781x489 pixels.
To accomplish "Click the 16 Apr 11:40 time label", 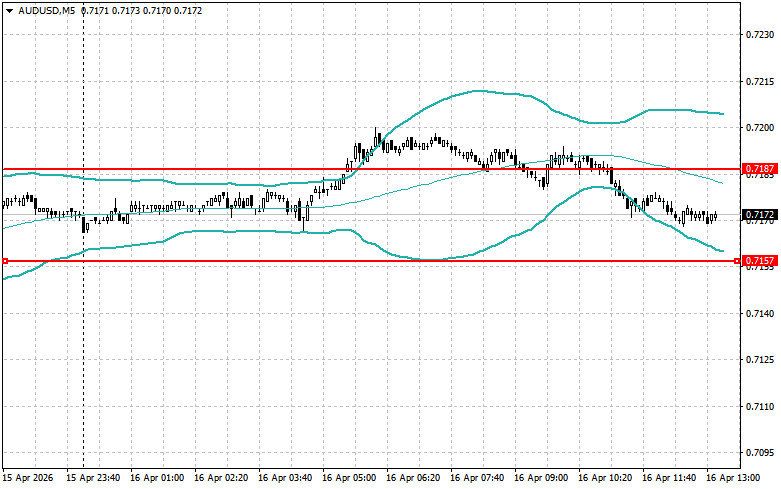I will tap(669, 478).
